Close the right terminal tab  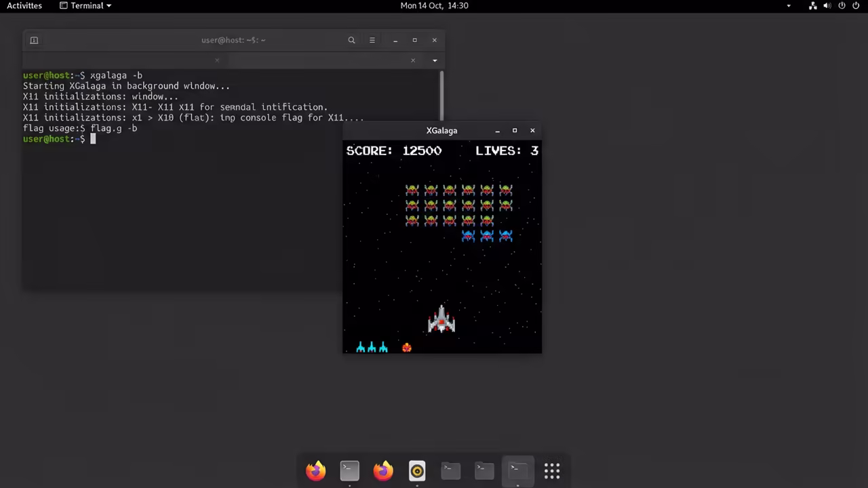coord(412,60)
